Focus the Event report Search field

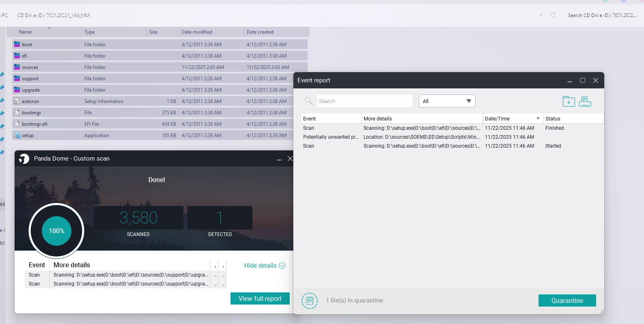tap(364, 101)
